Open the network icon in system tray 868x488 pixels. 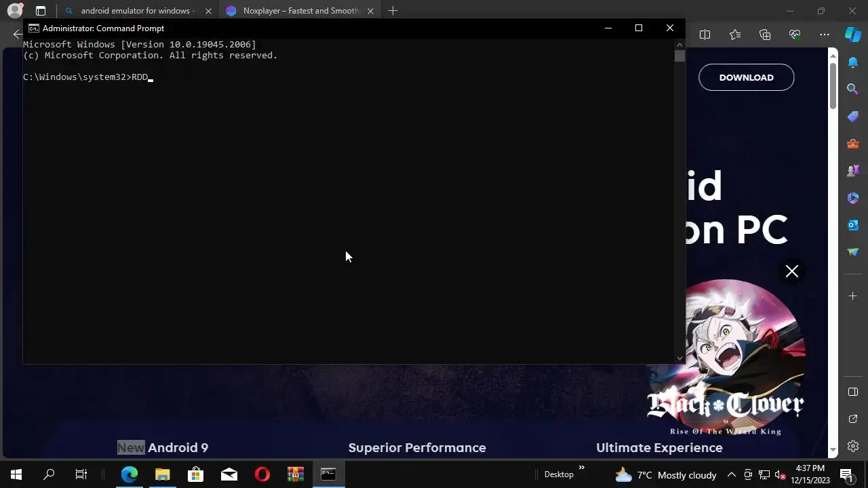pyautogui.click(x=764, y=475)
